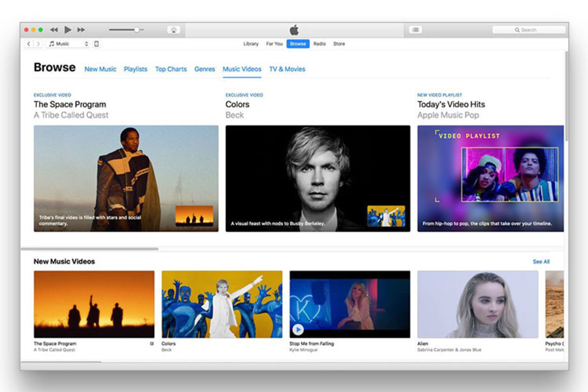Select the Top Charts tab
588x392 pixels.
(x=171, y=68)
